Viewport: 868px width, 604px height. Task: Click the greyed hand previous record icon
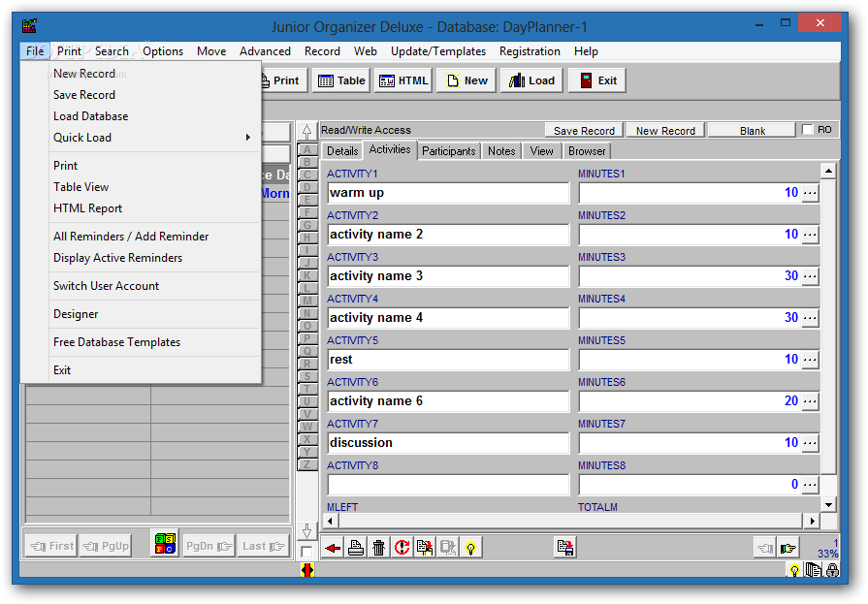tap(765, 549)
